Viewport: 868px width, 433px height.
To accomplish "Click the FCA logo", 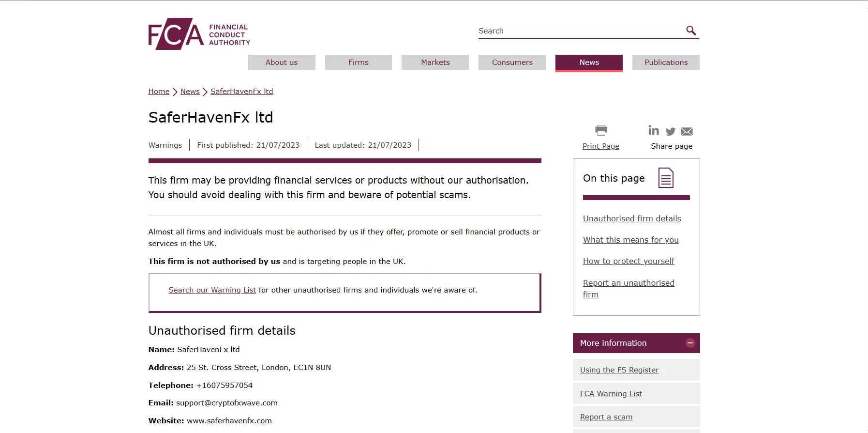I will point(199,34).
